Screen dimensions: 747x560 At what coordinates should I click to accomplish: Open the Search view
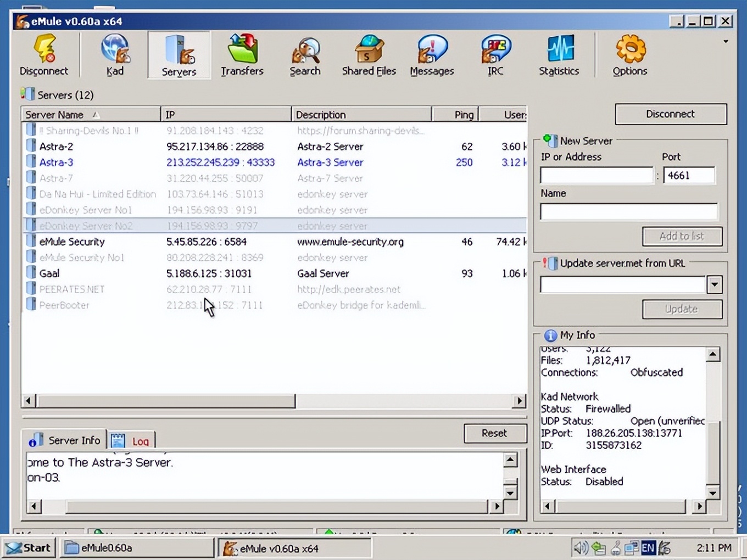click(305, 54)
